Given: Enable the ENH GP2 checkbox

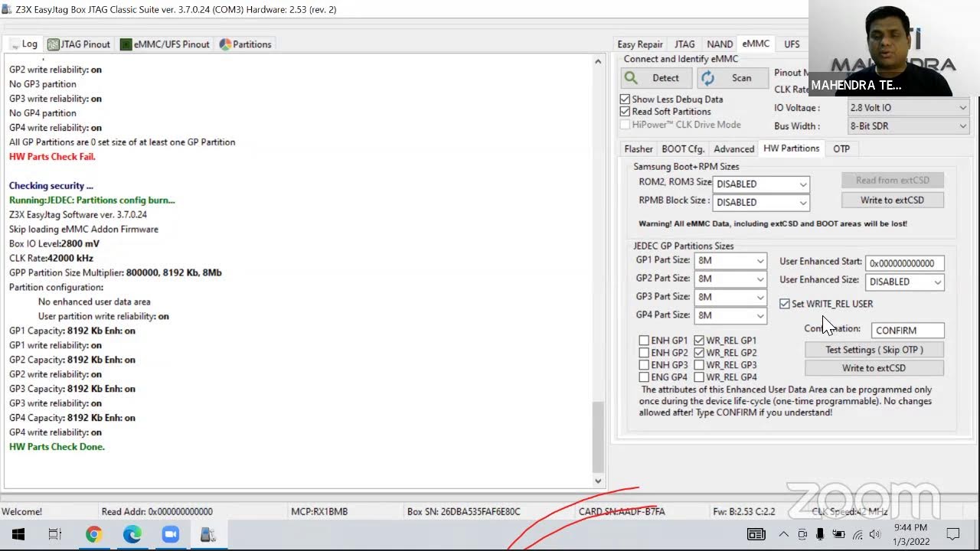Looking at the screenshot, I should [x=644, y=353].
